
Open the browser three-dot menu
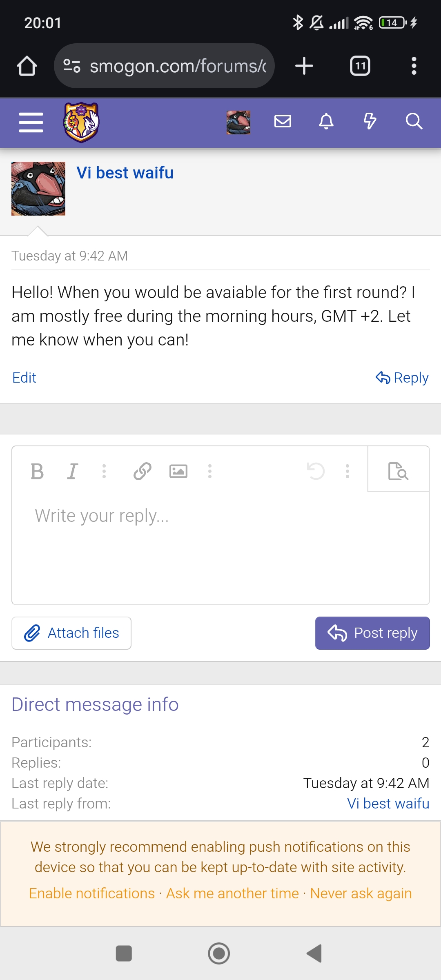tap(414, 66)
